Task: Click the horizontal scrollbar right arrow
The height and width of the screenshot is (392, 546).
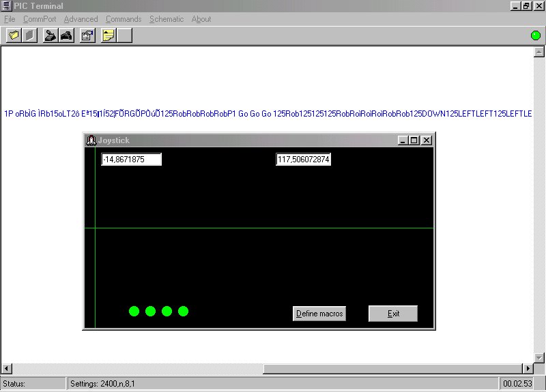Action: coord(528,368)
